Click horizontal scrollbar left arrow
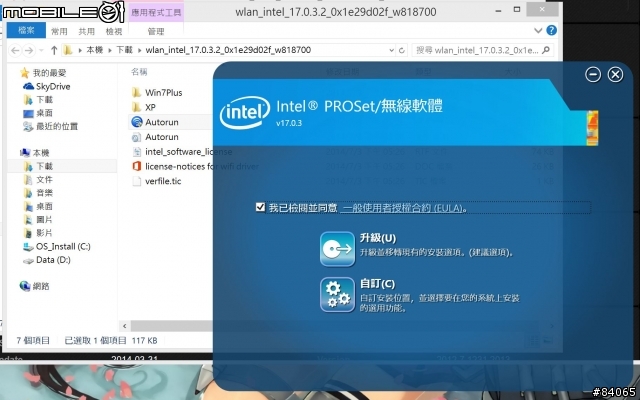This screenshot has height=400, width=640. pyautogui.click(x=124, y=326)
